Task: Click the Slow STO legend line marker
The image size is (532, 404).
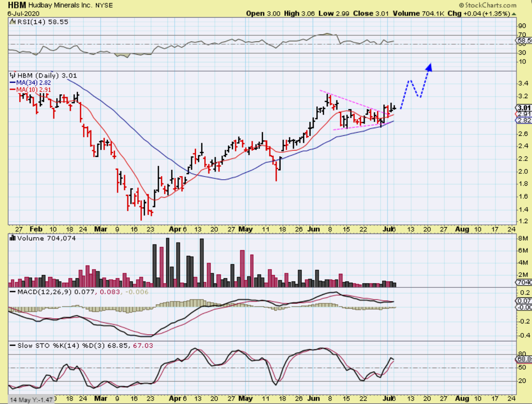Action: coord(13,346)
